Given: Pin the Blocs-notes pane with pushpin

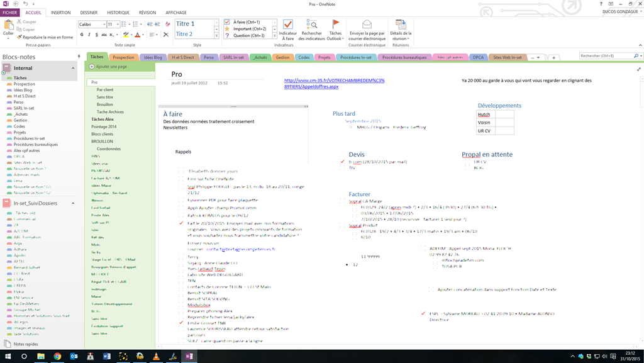Looking at the screenshot, I should click(x=79, y=57).
